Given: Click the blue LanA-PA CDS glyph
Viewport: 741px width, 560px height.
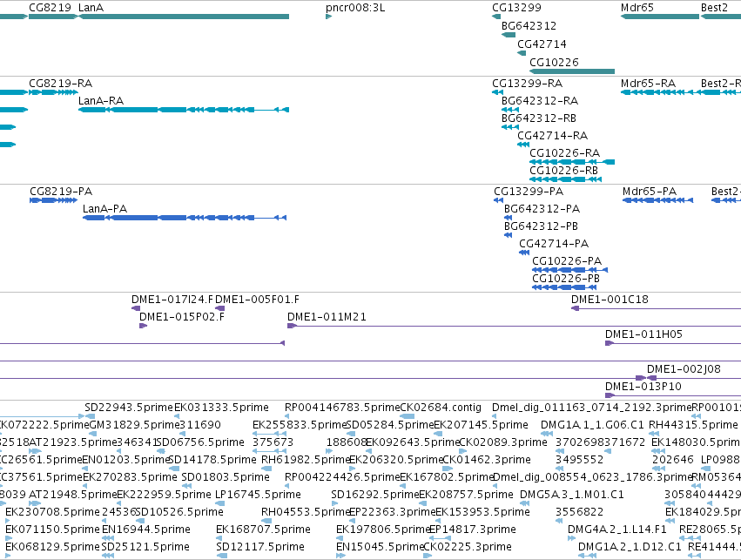Looking at the screenshot, I should tap(185, 218).
